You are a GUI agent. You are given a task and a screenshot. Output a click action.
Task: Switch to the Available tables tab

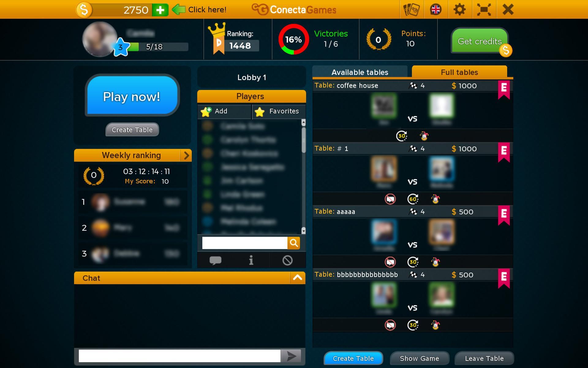pyautogui.click(x=360, y=72)
